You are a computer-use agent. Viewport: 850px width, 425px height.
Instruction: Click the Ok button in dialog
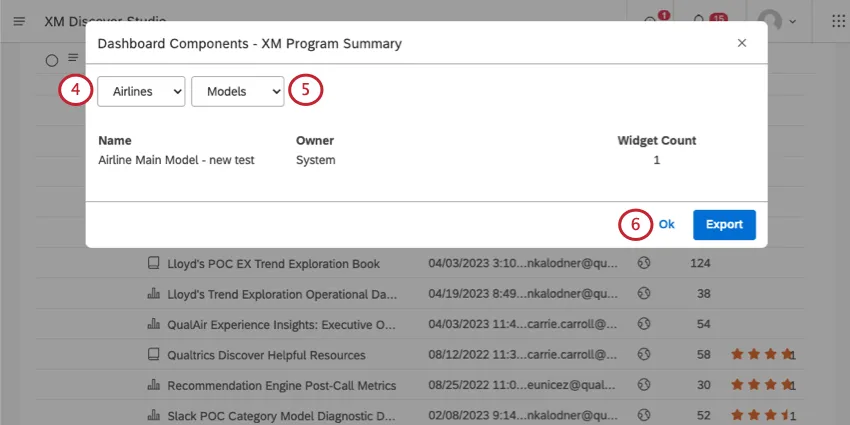666,224
